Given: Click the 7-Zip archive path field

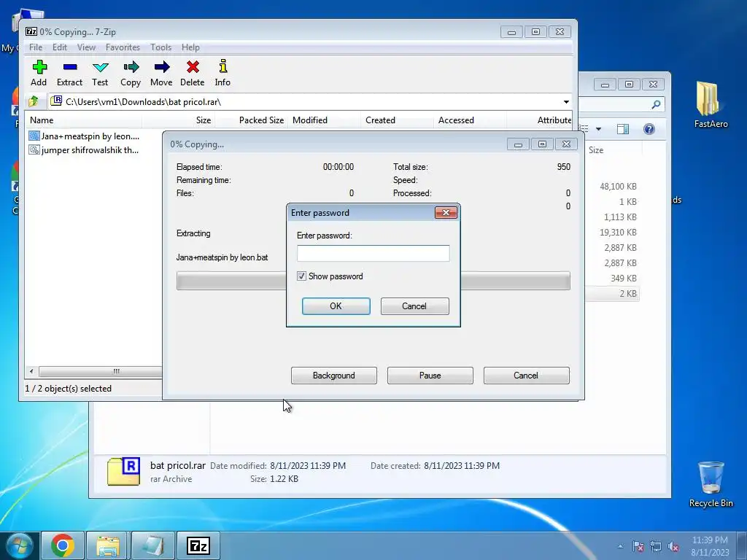Looking at the screenshot, I should tap(309, 102).
